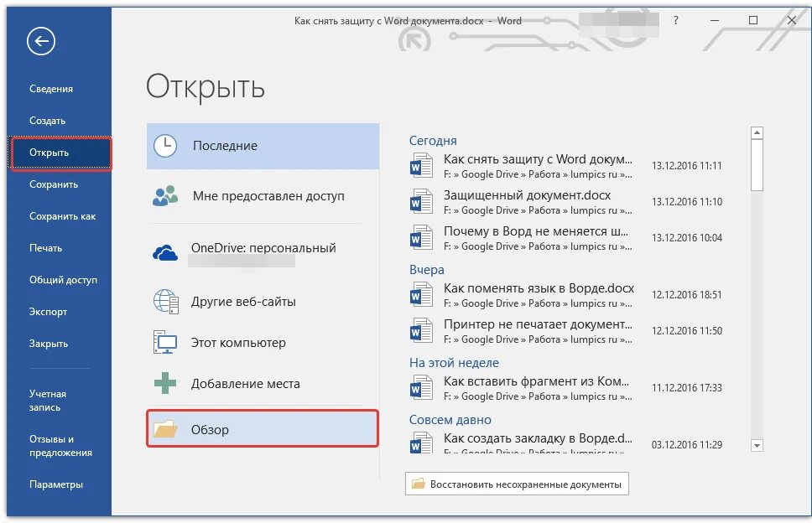The width and height of the screenshot is (812, 523).
Task: Click the Вчера group heading
Action: tap(427, 270)
